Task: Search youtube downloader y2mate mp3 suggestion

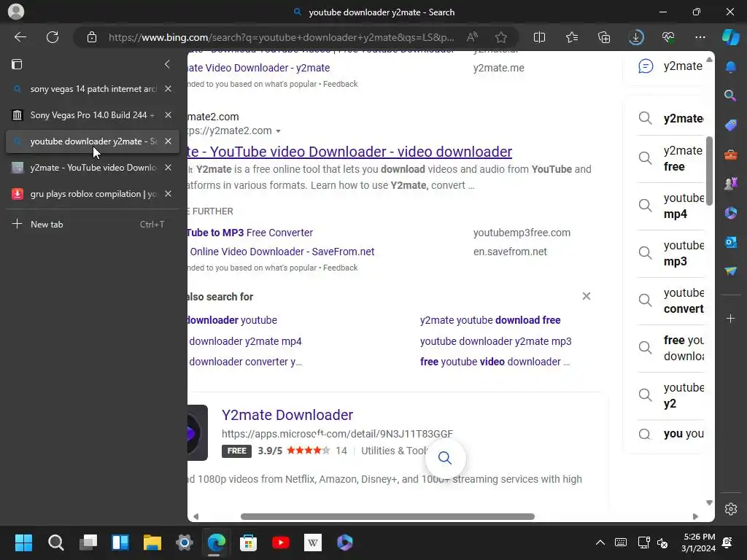Action: point(495,341)
